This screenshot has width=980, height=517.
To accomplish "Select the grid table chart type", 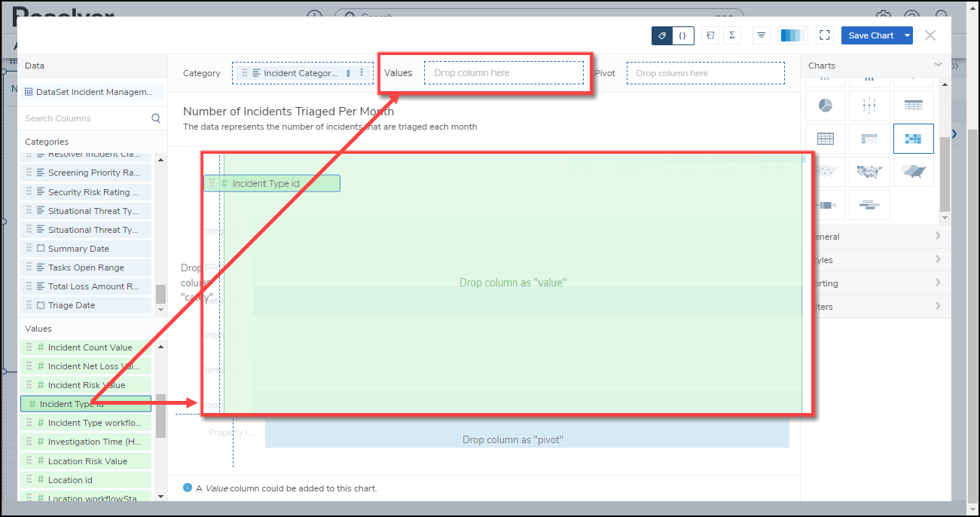I will coord(825,139).
